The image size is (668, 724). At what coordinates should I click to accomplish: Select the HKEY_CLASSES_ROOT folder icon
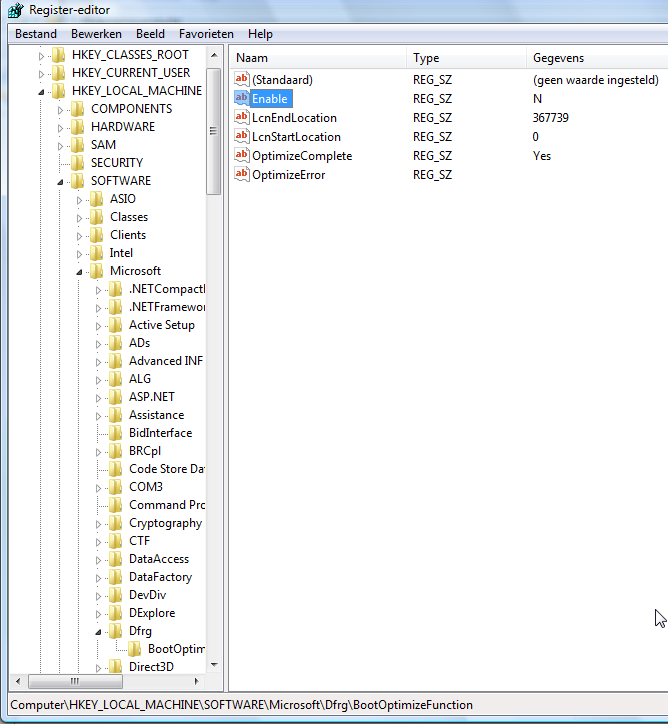tap(59, 55)
